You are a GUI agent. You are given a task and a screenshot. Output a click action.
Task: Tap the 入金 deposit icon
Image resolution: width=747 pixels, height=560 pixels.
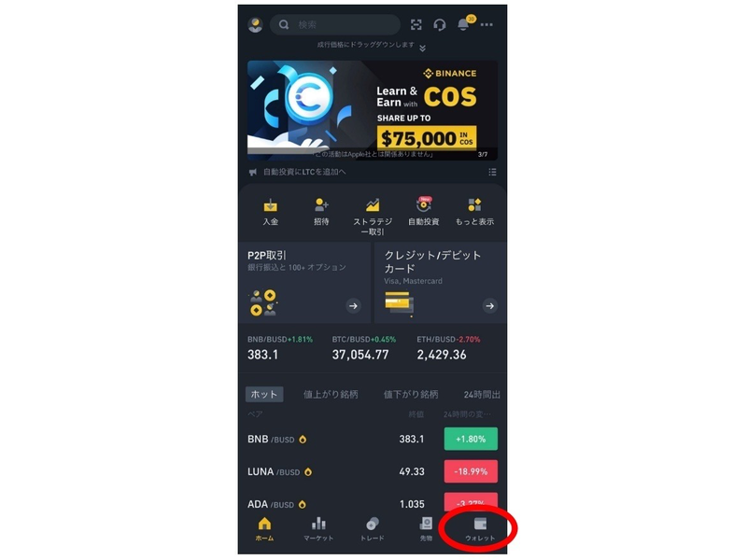click(271, 212)
